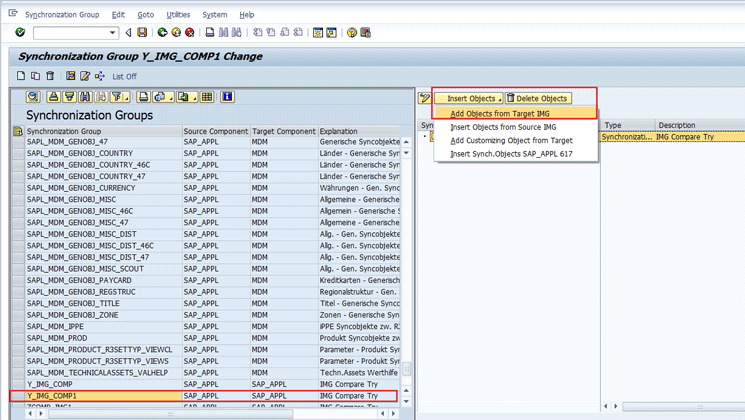Select the Y_IMG_COMP1 synchronization group row

(52, 396)
